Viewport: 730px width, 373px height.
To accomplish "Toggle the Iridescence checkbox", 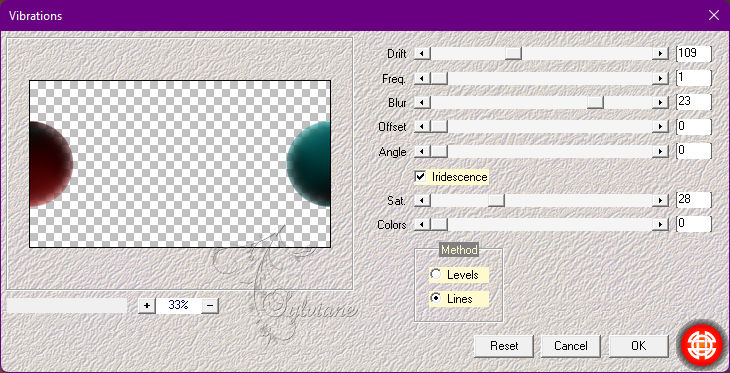I will click(x=420, y=176).
